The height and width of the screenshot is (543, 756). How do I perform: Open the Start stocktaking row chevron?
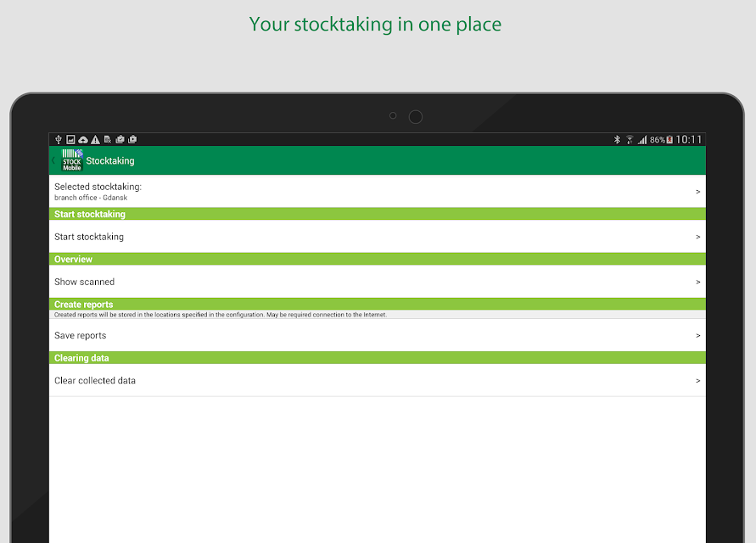pos(697,237)
